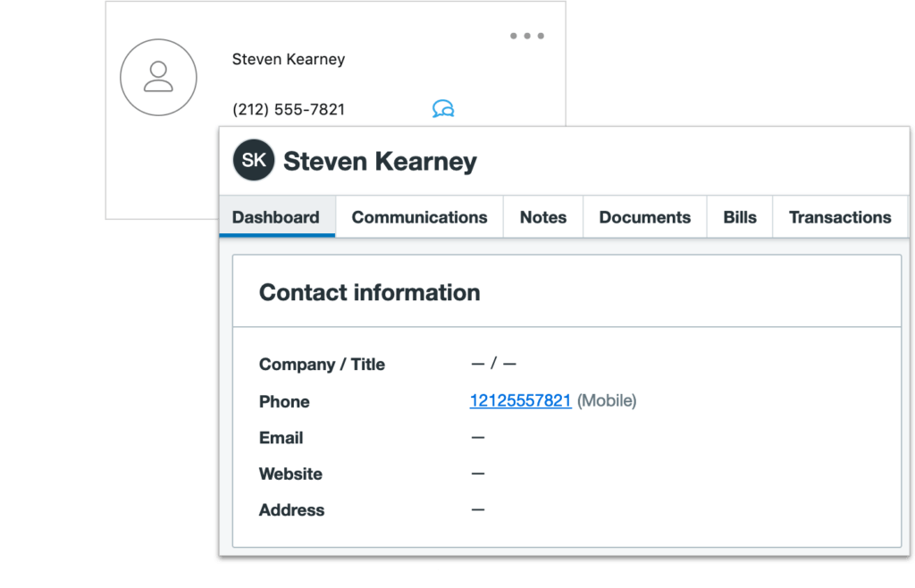915x588 pixels.
Task: Select the SK initials avatar
Action: coord(253,160)
